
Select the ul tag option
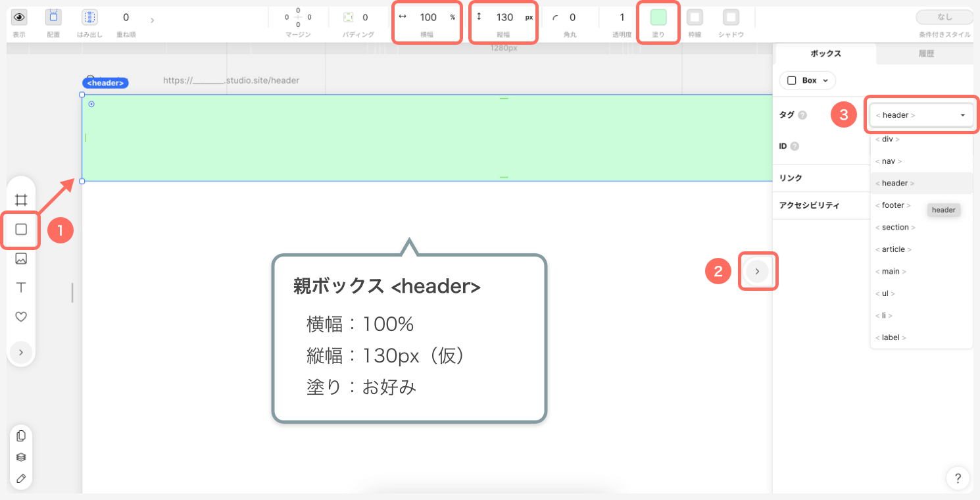coord(921,293)
